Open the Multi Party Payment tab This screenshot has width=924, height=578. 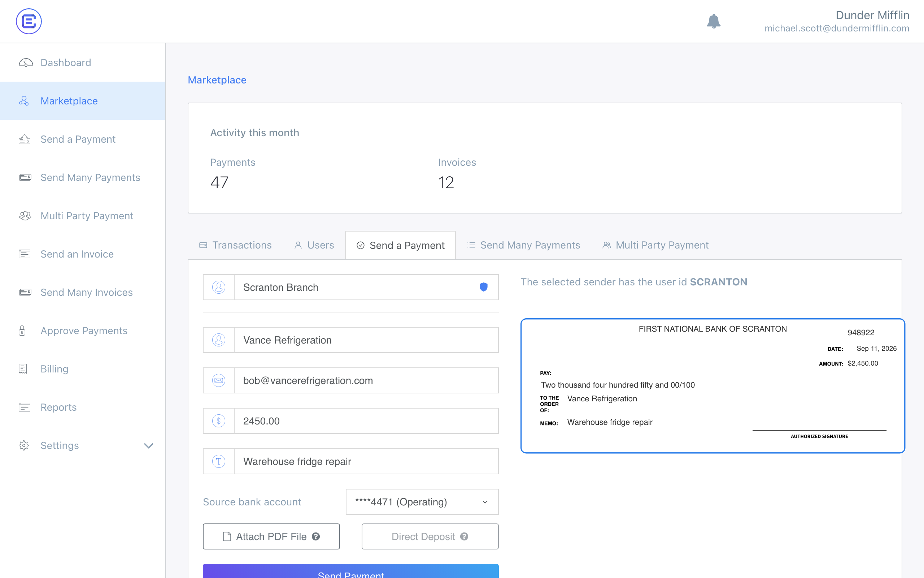(x=655, y=245)
